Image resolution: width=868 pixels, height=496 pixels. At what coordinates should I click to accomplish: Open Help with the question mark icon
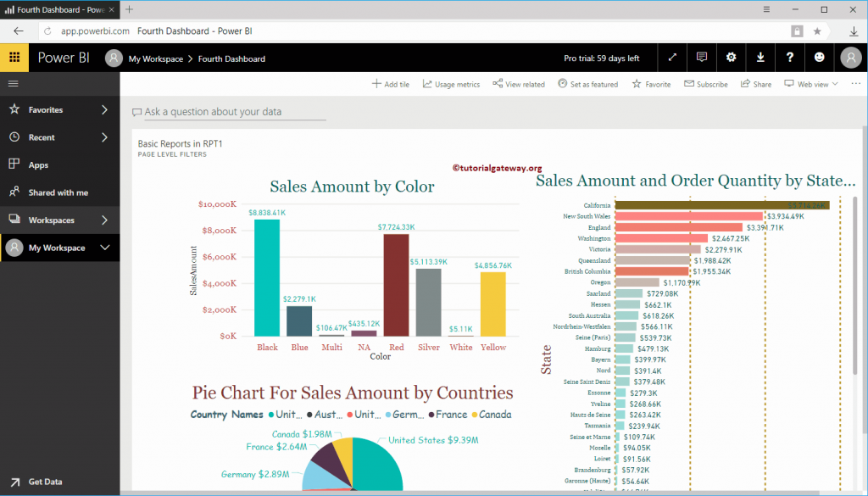789,57
